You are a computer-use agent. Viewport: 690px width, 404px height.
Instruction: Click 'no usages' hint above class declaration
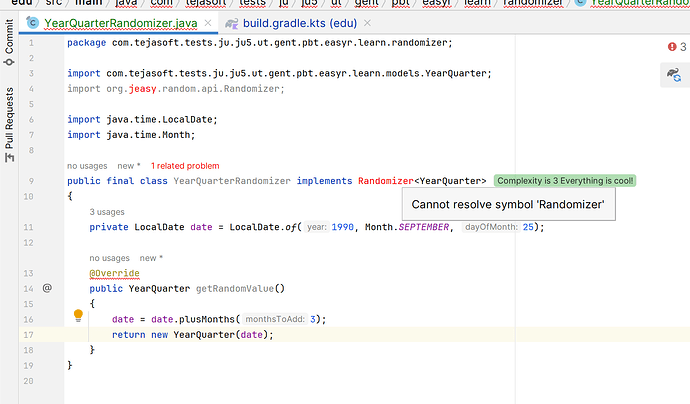(x=87, y=166)
